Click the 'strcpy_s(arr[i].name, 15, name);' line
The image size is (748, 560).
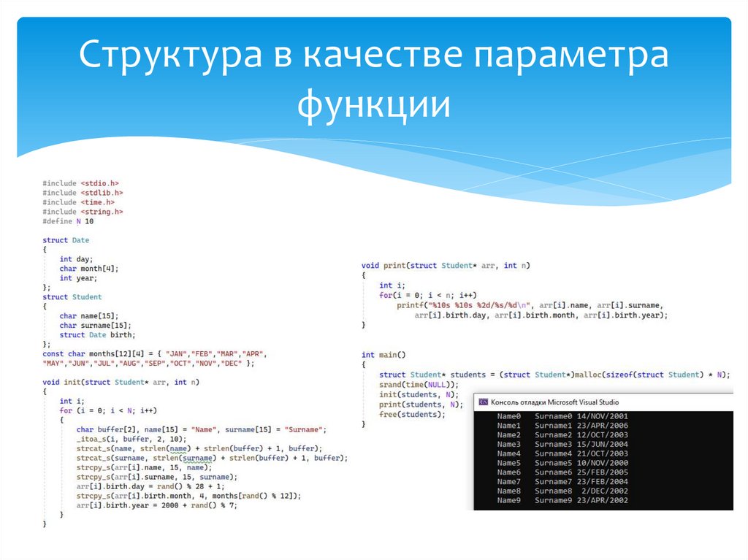pos(144,467)
